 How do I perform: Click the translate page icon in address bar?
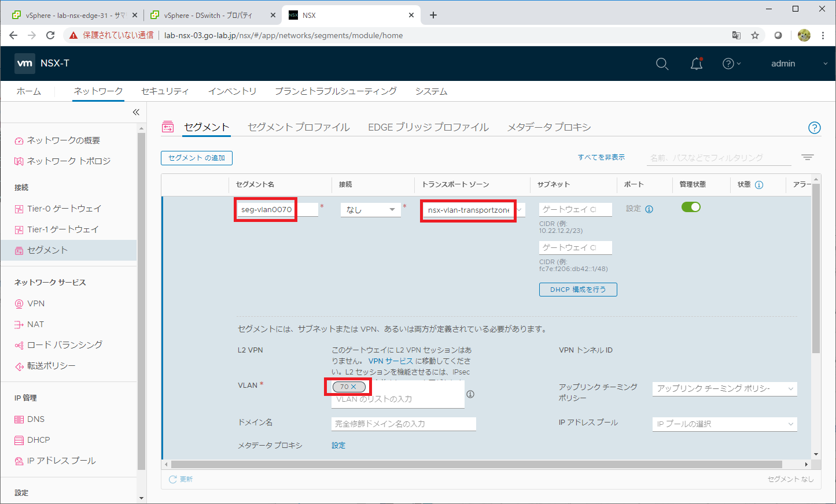point(736,35)
